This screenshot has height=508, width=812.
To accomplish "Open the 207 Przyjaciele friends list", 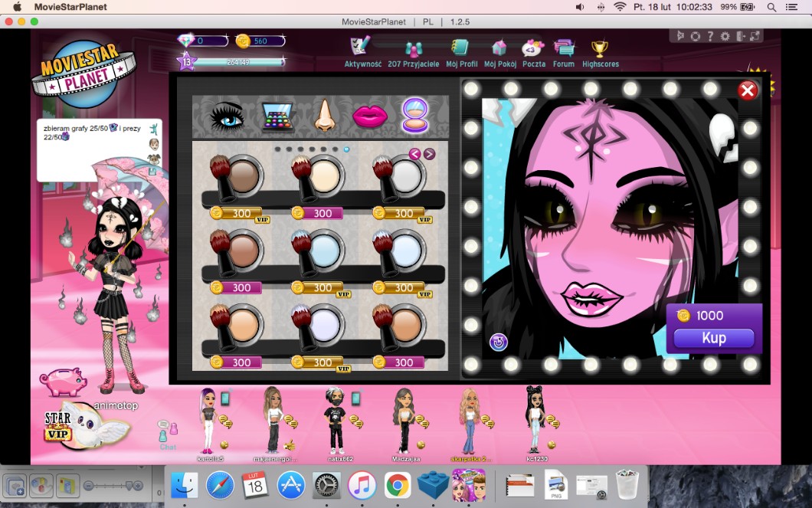I will (414, 51).
